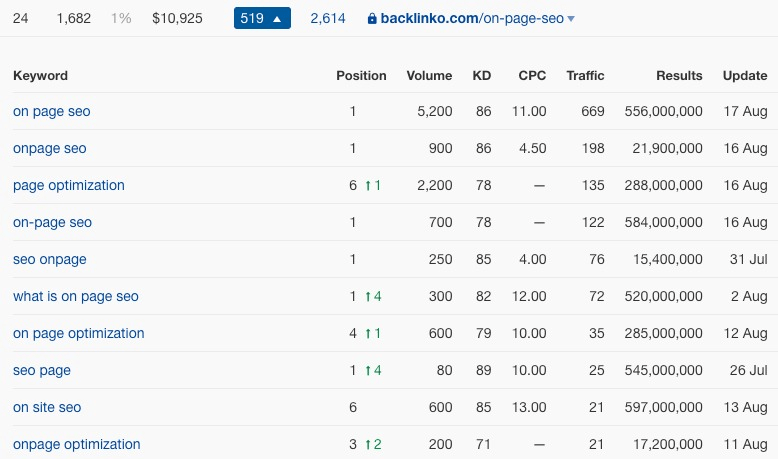Sort by the KD column header
This screenshot has width=778, height=459.
481,75
